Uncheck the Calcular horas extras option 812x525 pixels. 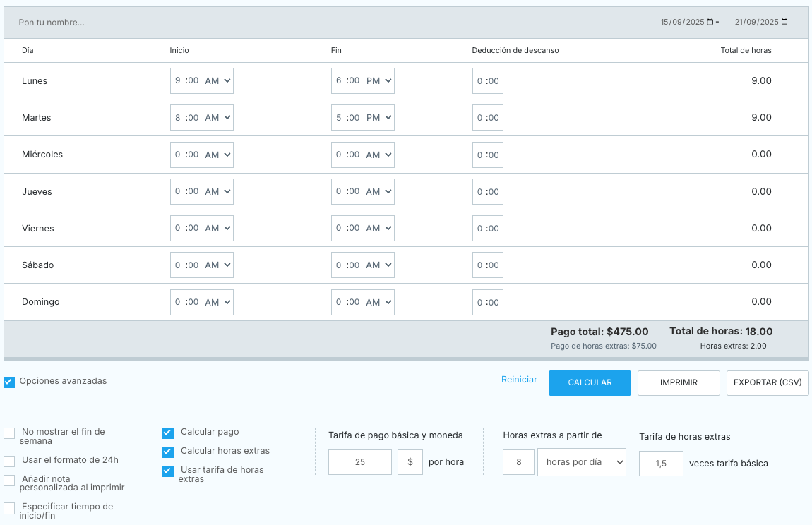pyautogui.click(x=168, y=452)
